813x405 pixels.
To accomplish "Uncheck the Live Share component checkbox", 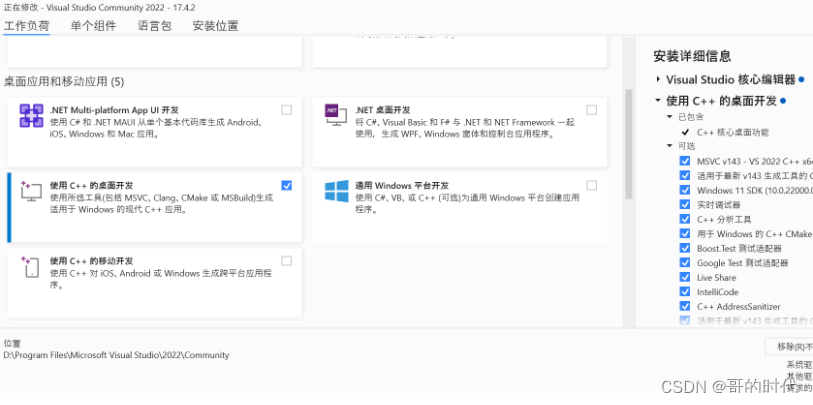I will (685, 277).
